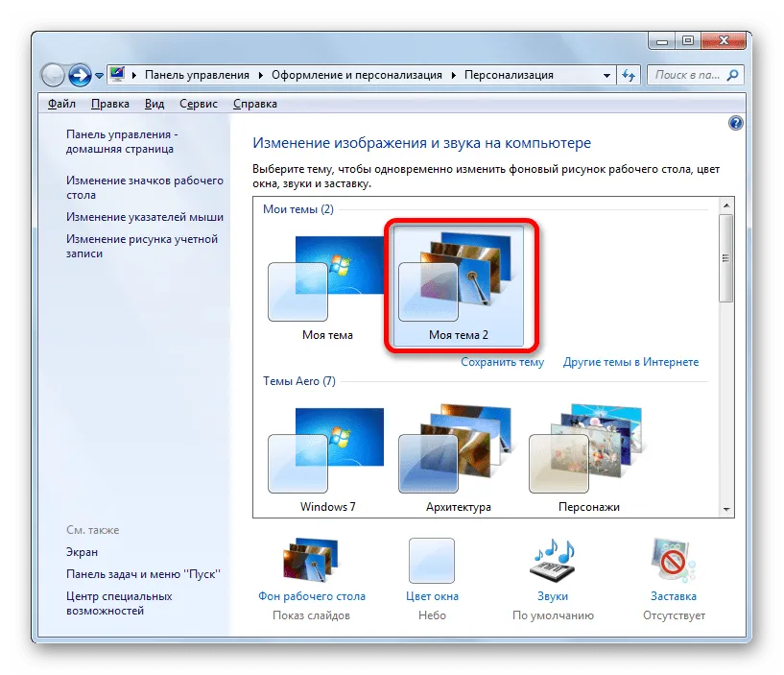The width and height of the screenshot is (784, 675).
Task: Click 'Панель управления' breadcrumb
Action: 197,75
